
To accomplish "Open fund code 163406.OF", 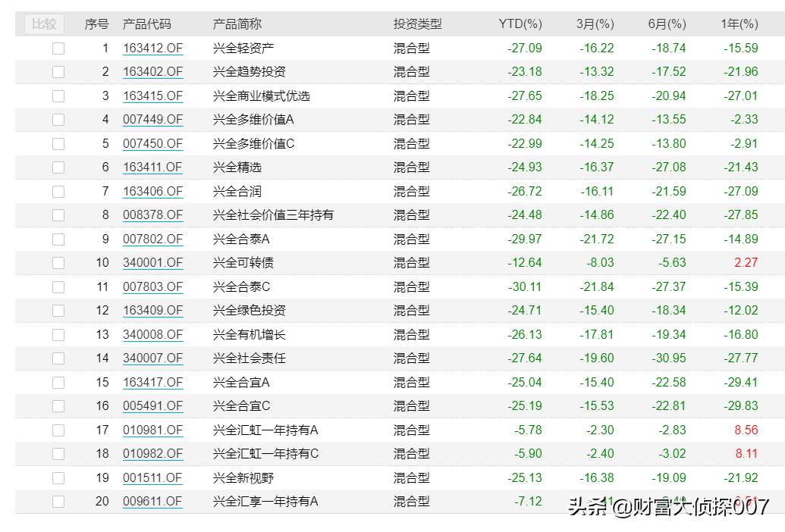I will click(152, 192).
